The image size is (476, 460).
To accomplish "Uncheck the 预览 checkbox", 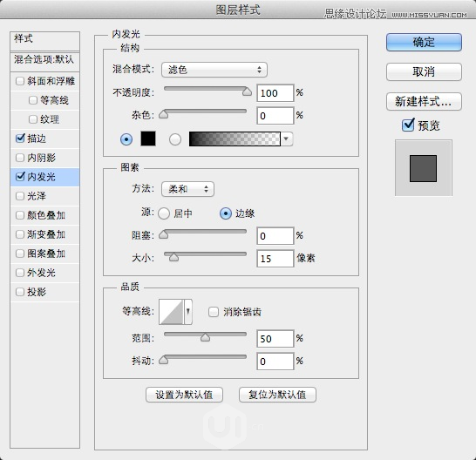I will [x=408, y=125].
